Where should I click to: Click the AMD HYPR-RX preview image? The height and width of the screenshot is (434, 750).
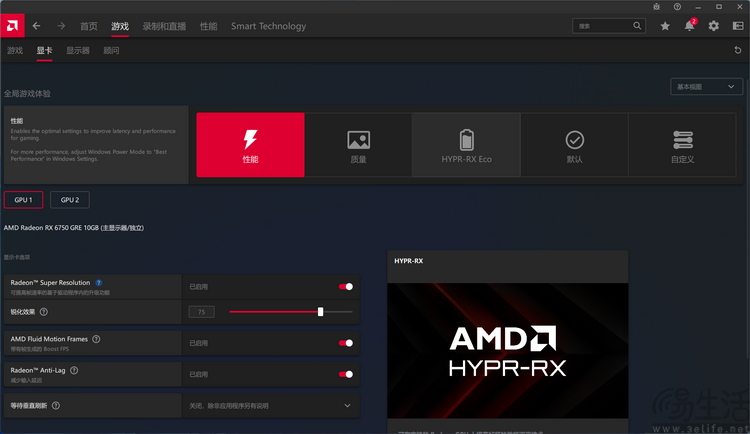pyautogui.click(x=507, y=351)
